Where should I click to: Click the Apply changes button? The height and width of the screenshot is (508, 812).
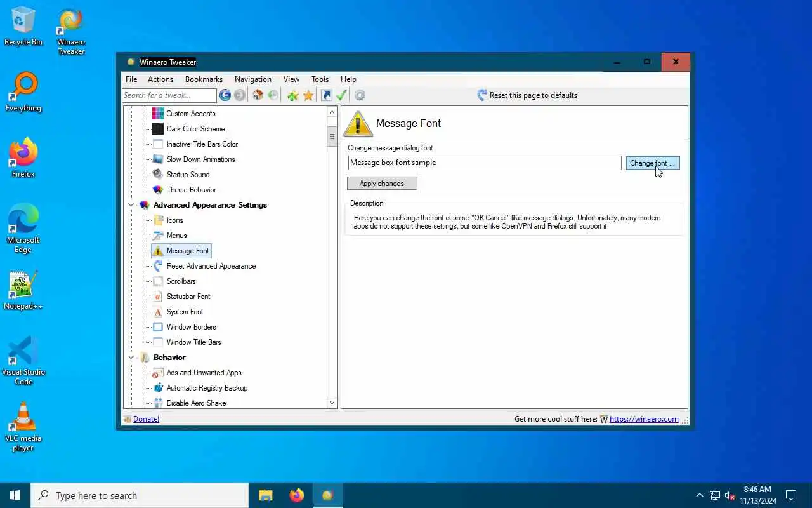(x=382, y=184)
